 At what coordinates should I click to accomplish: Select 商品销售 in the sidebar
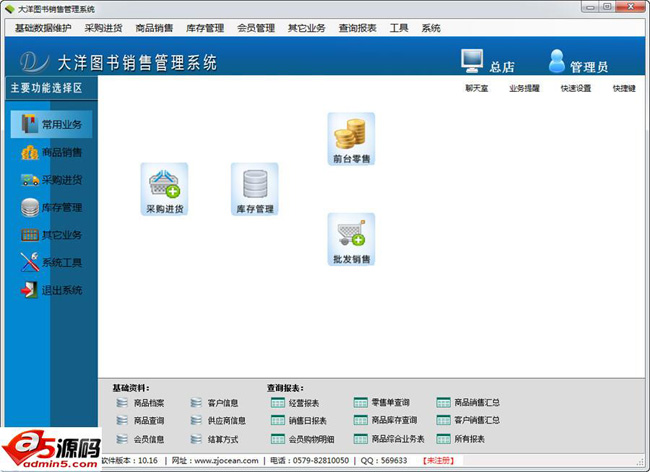(x=51, y=152)
